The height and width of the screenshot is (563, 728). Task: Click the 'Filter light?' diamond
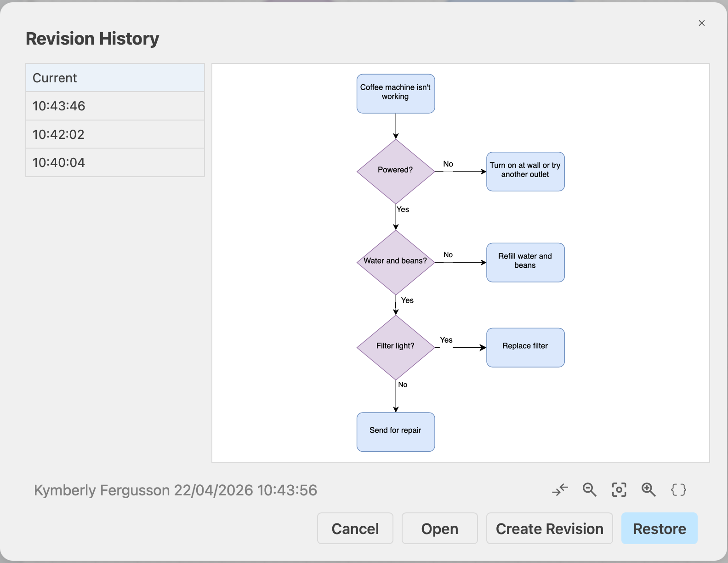click(x=396, y=348)
